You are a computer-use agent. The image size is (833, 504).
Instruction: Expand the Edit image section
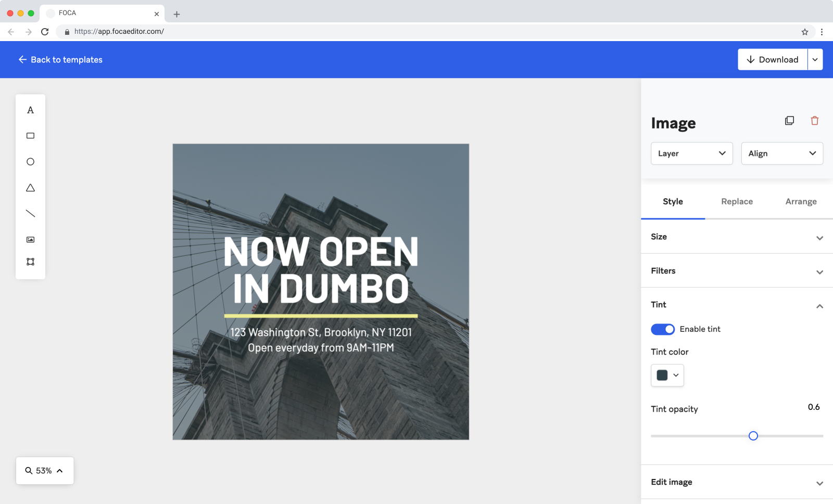736,482
